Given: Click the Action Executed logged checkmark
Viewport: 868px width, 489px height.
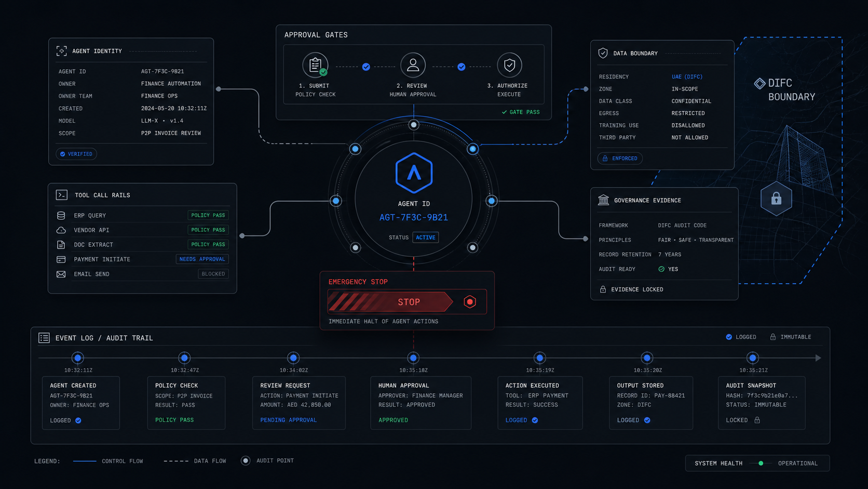Looking at the screenshot, I should 535,420.
